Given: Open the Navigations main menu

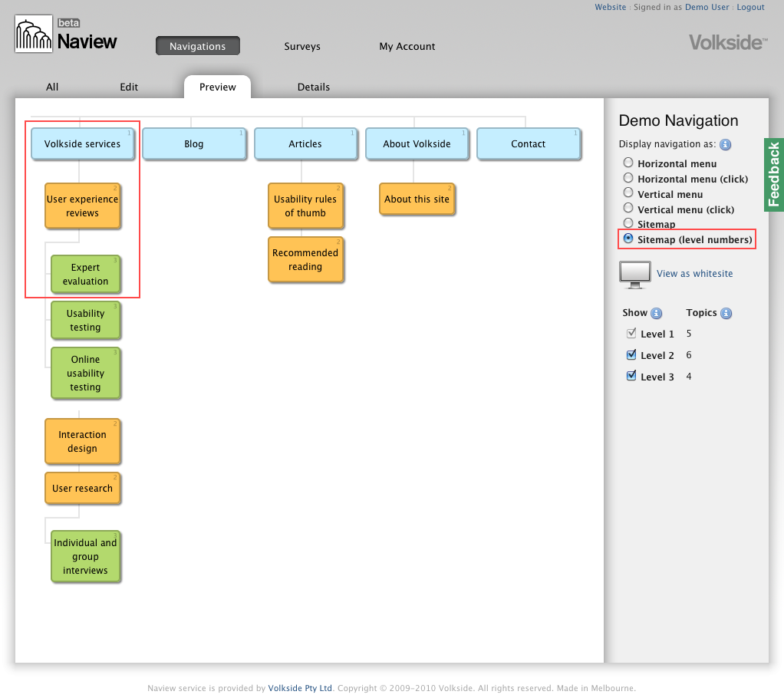Looking at the screenshot, I should coord(197,46).
